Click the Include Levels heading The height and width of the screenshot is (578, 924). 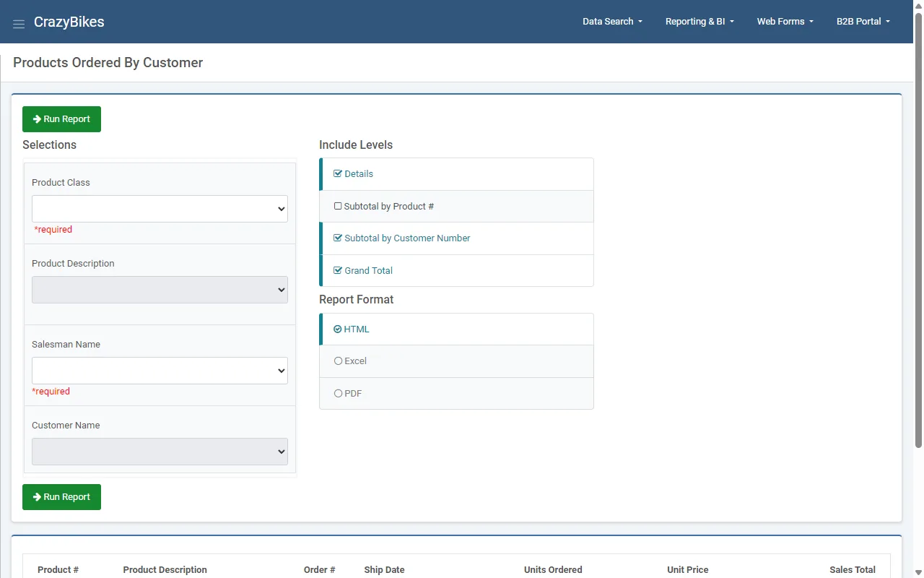356,145
